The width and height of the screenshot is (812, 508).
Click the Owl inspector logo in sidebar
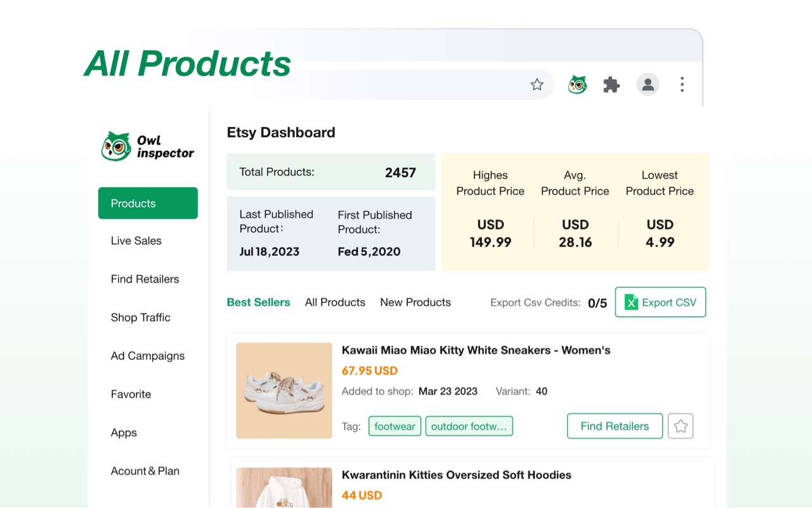tap(148, 146)
